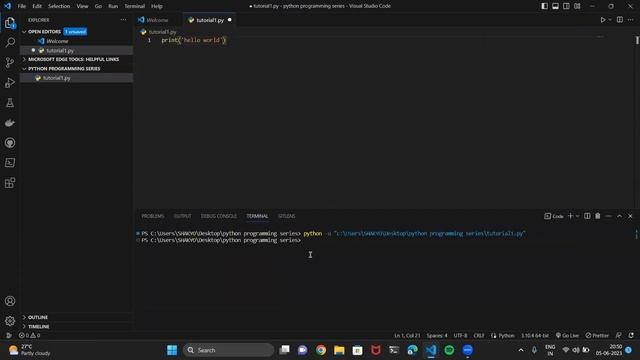The height and width of the screenshot is (360, 640).
Task: Split the terminal panel
Action: (587, 216)
